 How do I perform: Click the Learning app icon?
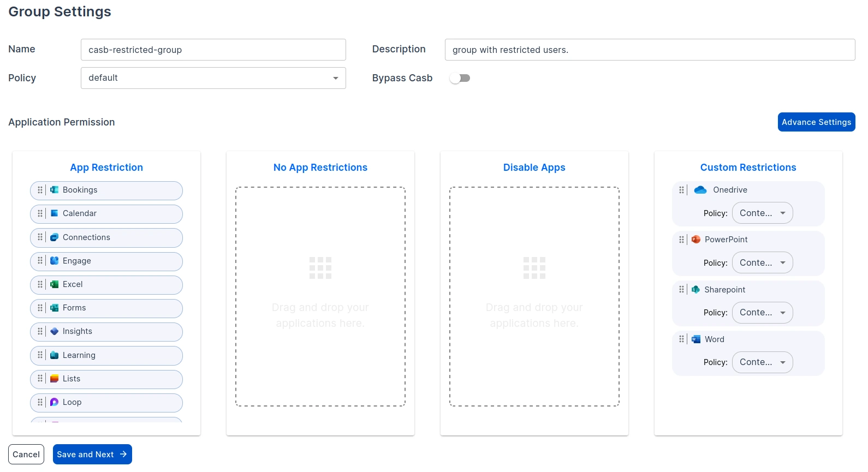[55, 355]
